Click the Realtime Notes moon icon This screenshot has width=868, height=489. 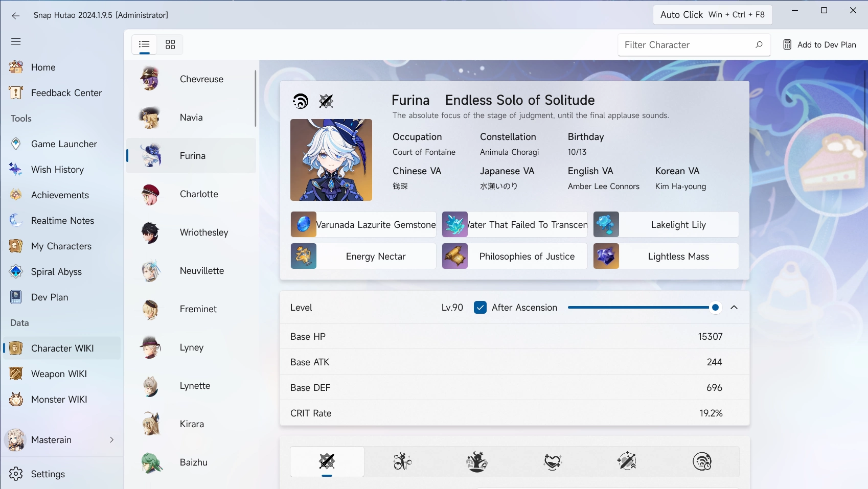pos(16,220)
